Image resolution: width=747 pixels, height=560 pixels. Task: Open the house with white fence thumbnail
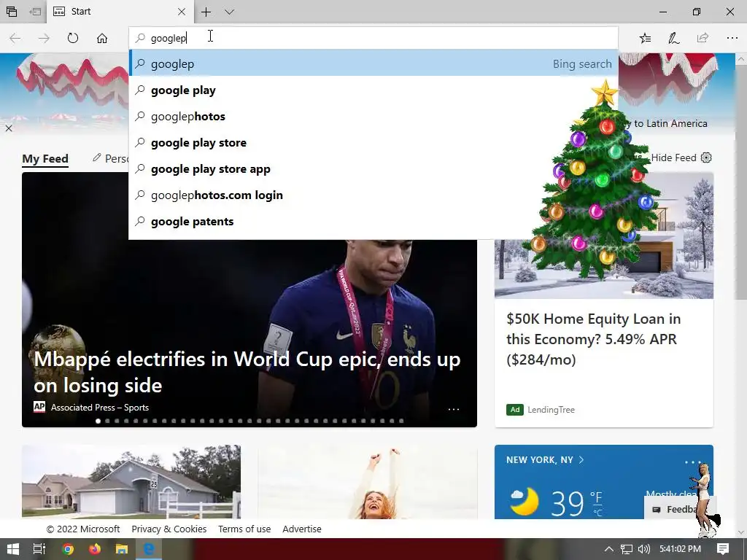131,482
